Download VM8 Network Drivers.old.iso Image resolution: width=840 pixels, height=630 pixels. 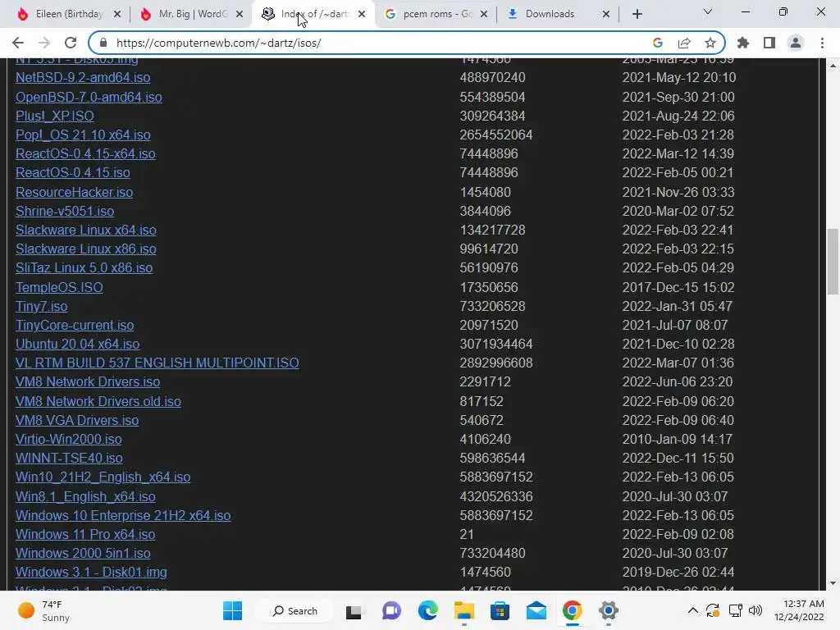[98, 401]
